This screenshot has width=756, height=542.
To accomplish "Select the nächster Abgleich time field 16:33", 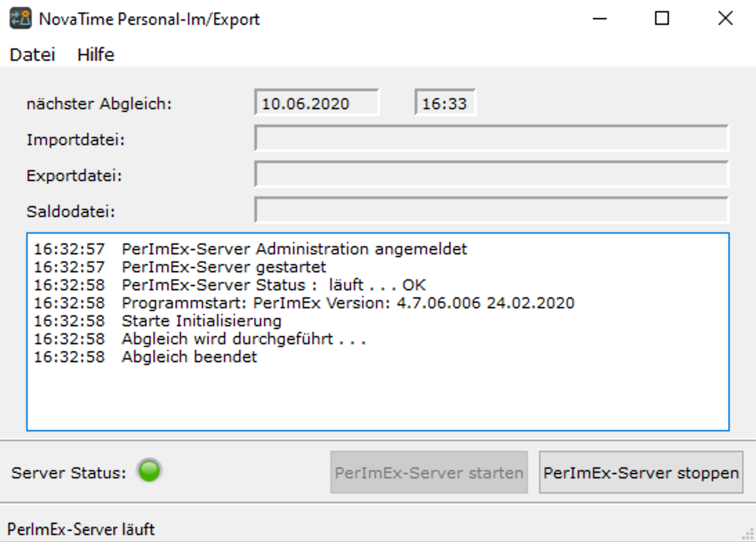I will click(445, 103).
